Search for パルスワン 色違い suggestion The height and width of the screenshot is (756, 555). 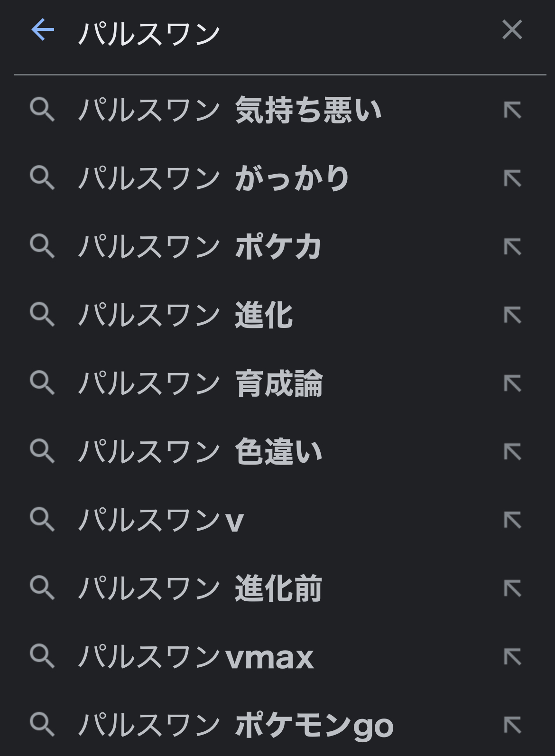point(200,452)
